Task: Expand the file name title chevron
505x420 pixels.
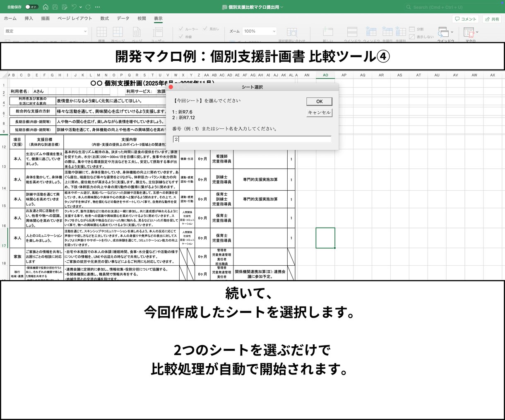Action: point(282,7)
